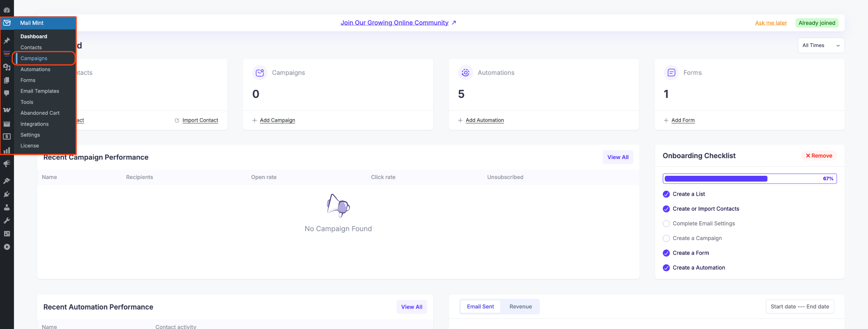This screenshot has height=329, width=868.
Task: Open the Analytics bar chart icon
Action: (x=7, y=150)
